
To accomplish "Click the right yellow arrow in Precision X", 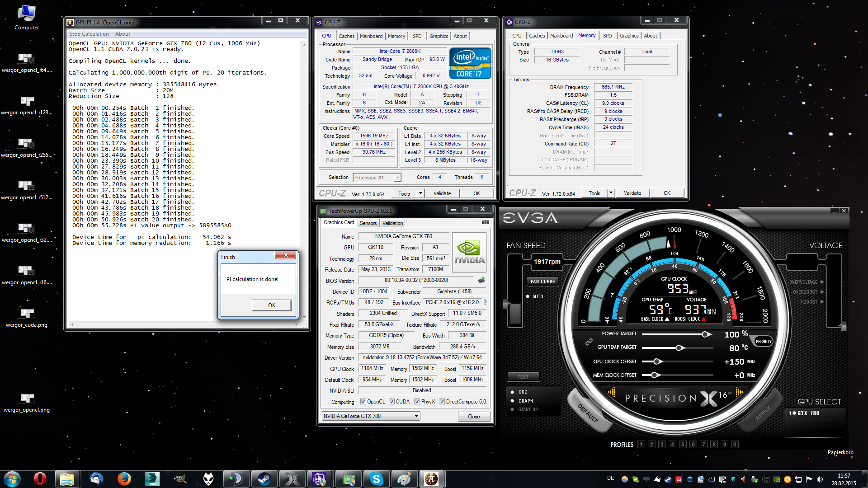I will 739,392.
